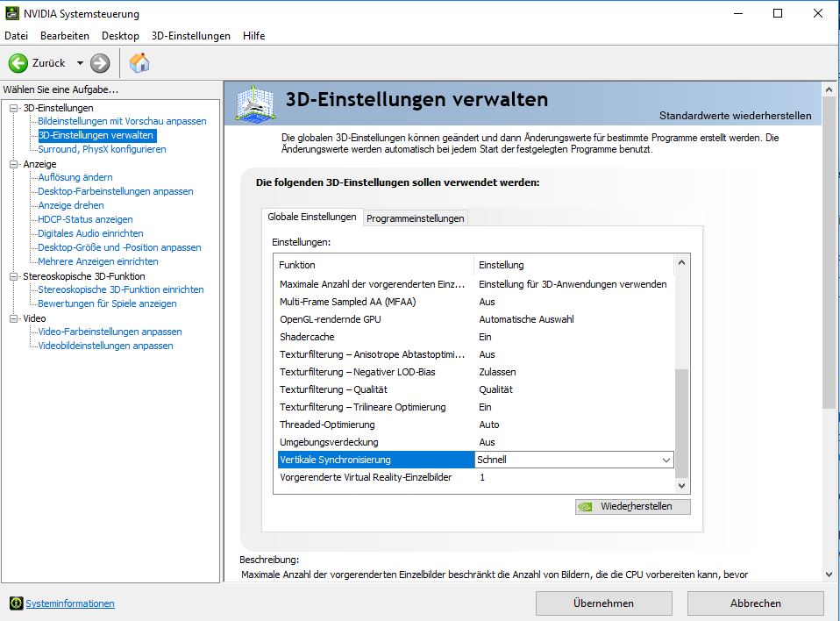Click the settings list scroll-up arrow
This screenshot has height=621, width=840.
(681, 262)
